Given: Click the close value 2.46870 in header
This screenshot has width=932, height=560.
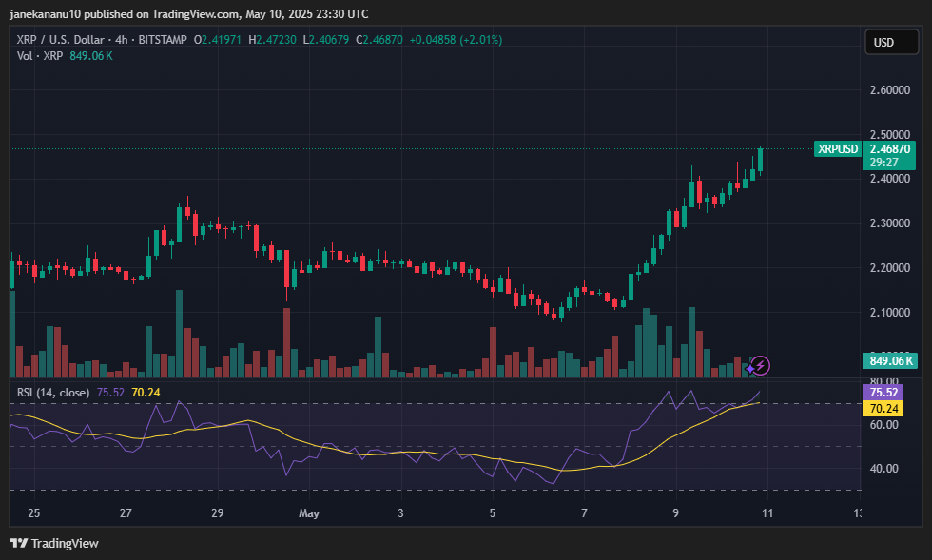Looking at the screenshot, I should point(382,40).
